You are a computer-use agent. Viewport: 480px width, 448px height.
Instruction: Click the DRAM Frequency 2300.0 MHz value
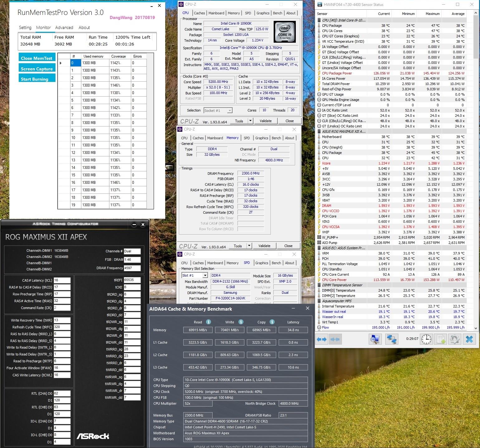(250, 174)
